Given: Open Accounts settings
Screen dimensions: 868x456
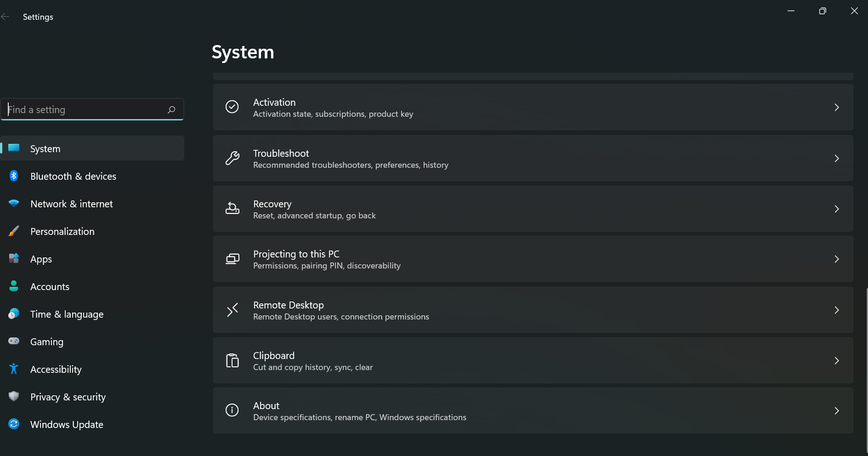Looking at the screenshot, I should pyautogui.click(x=92, y=286).
